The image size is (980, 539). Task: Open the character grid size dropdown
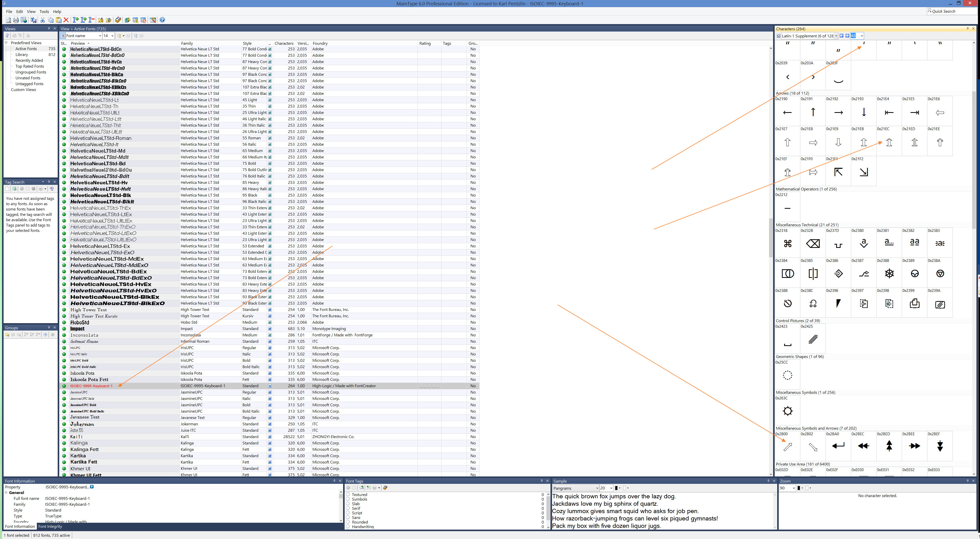[862, 36]
